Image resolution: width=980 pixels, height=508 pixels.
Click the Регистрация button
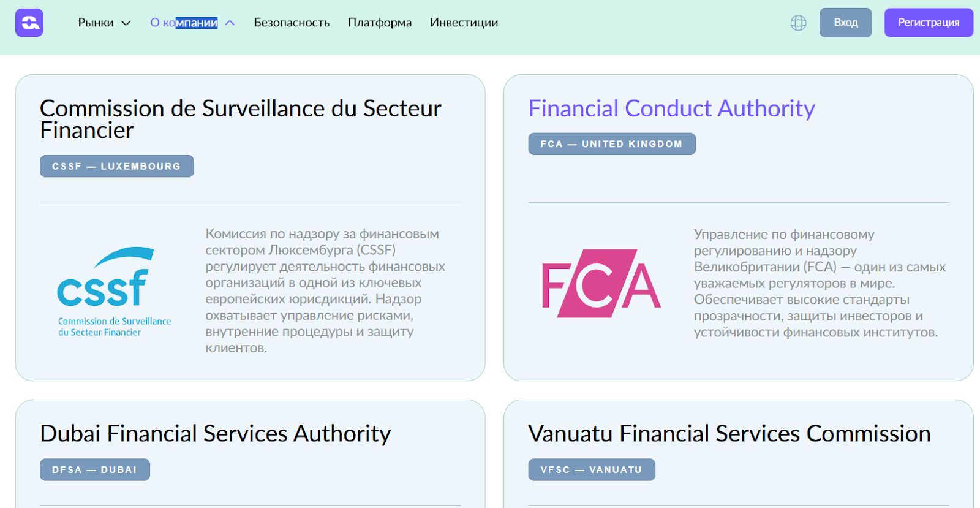[929, 23]
